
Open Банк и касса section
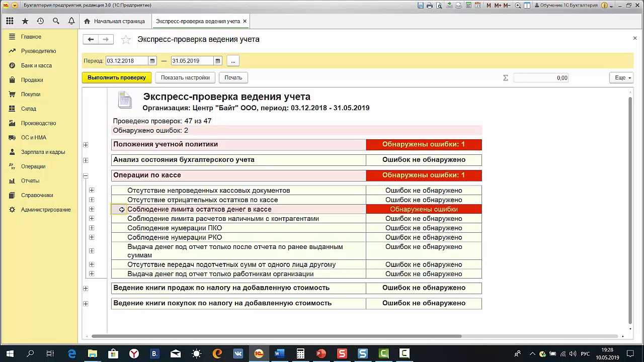[36, 65]
